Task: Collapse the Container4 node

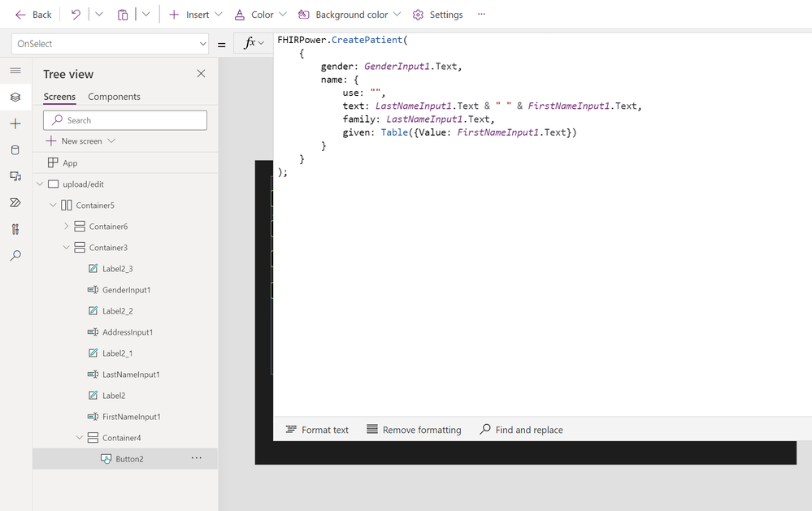Action: point(79,438)
